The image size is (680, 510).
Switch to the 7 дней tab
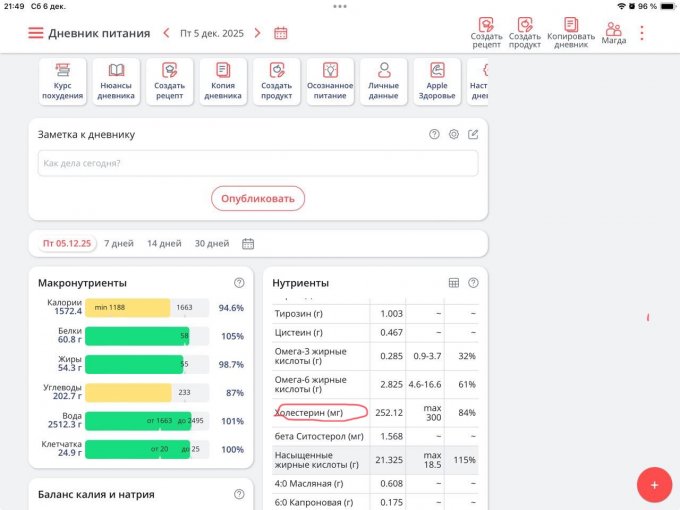pos(119,243)
